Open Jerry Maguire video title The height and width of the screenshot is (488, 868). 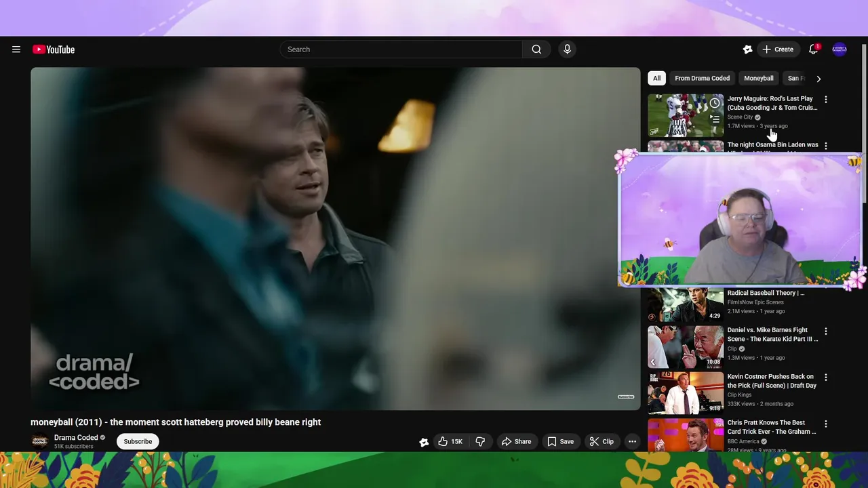772,103
